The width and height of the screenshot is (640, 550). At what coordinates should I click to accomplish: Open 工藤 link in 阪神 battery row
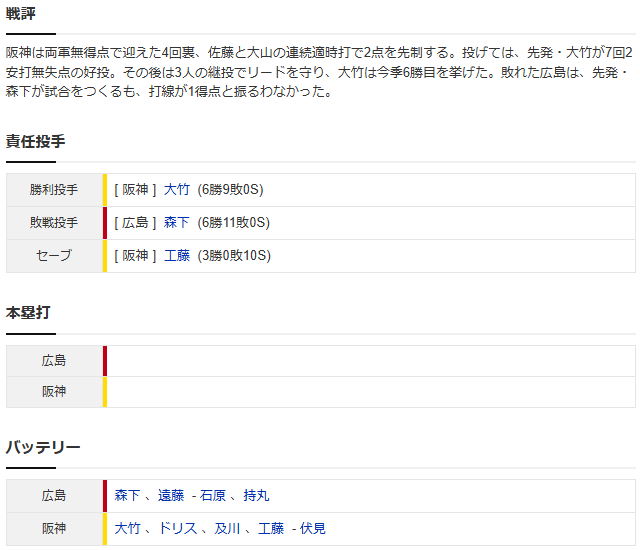point(271,529)
